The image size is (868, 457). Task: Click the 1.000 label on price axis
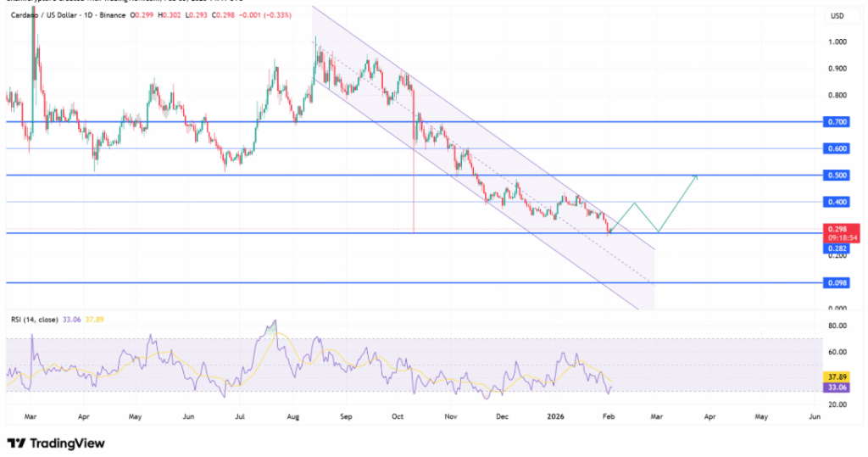click(837, 42)
